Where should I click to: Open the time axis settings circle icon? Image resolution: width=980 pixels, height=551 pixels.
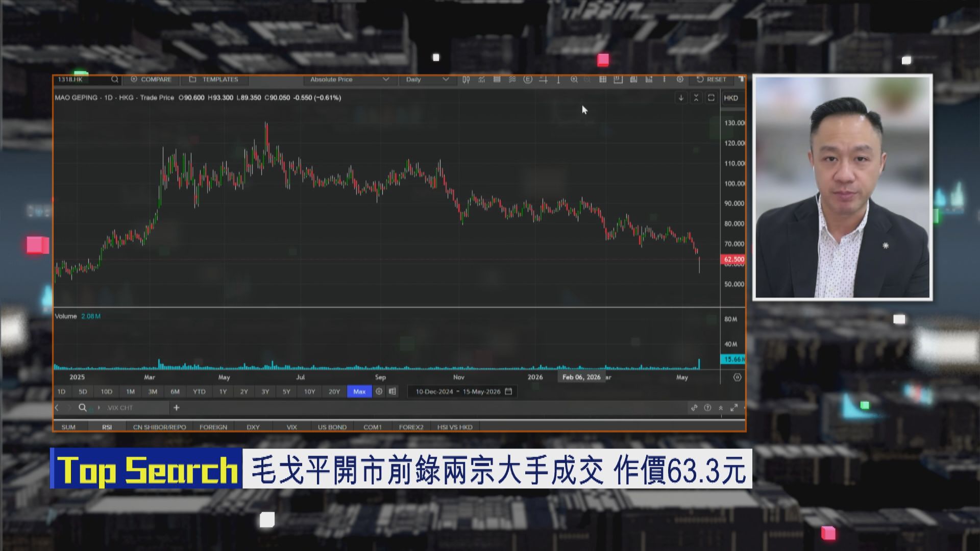tap(737, 378)
